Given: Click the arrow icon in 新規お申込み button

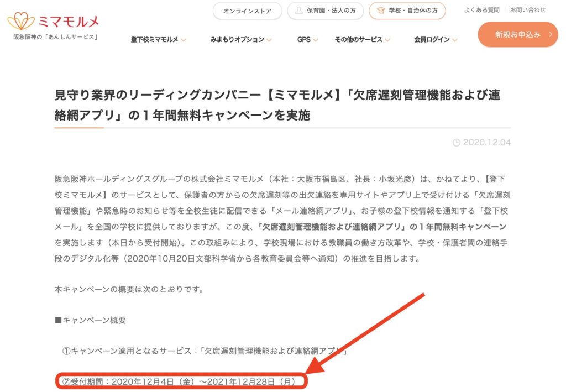Looking at the screenshot, I should tap(550, 35).
